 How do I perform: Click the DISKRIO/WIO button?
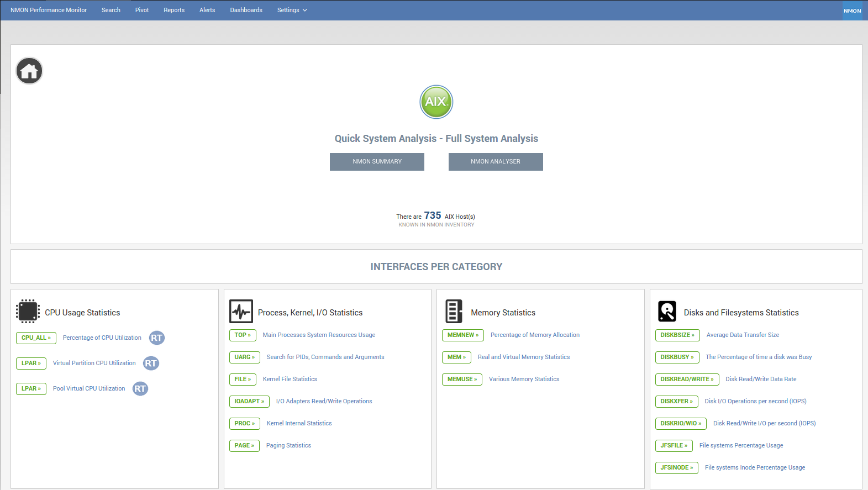pyautogui.click(x=681, y=424)
